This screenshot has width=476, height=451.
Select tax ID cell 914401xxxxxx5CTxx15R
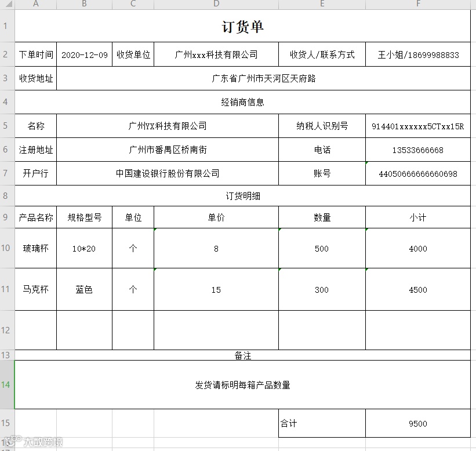[x=418, y=126]
